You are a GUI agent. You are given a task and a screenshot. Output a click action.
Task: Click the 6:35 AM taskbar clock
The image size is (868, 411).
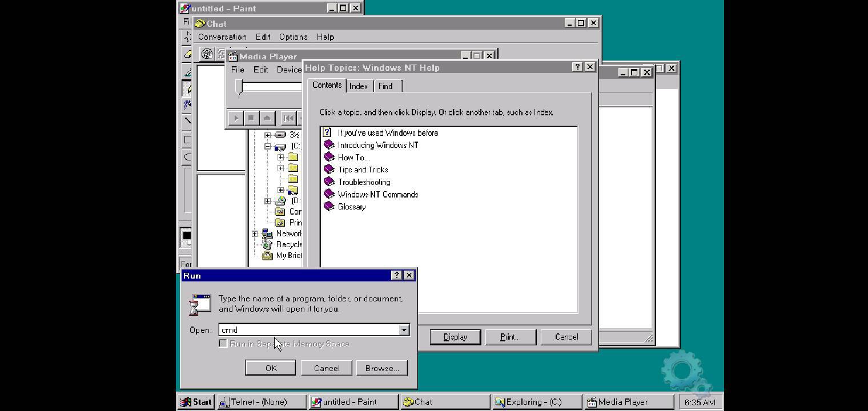pos(700,402)
